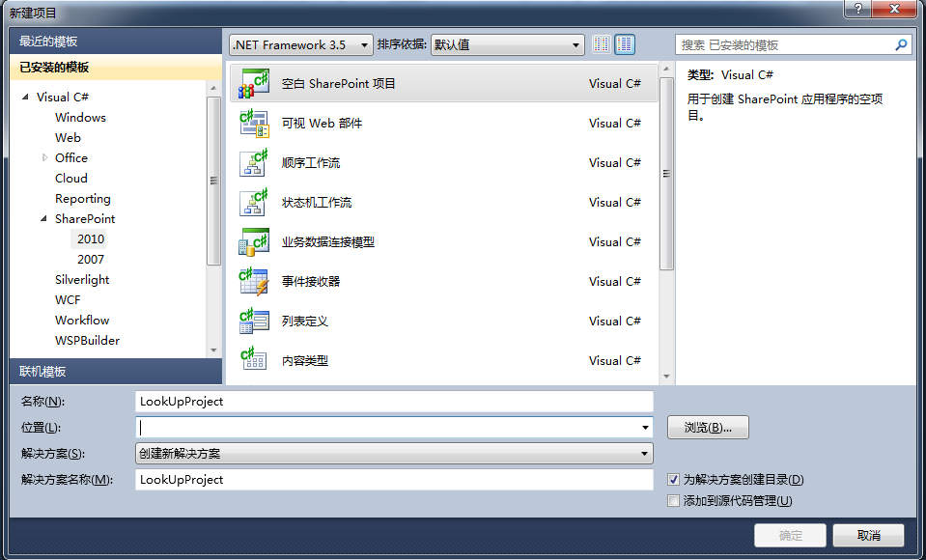Open the .NET Framework 3.5 version dropdown
The width and height of the screenshot is (926, 560).
click(301, 44)
